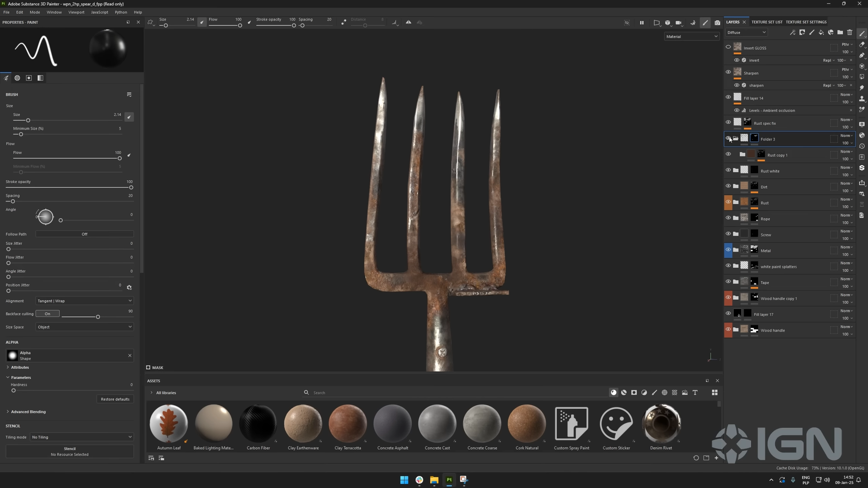
Task: Remove the Alpha Shape with X button
Action: pyautogui.click(x=130, y=355)
